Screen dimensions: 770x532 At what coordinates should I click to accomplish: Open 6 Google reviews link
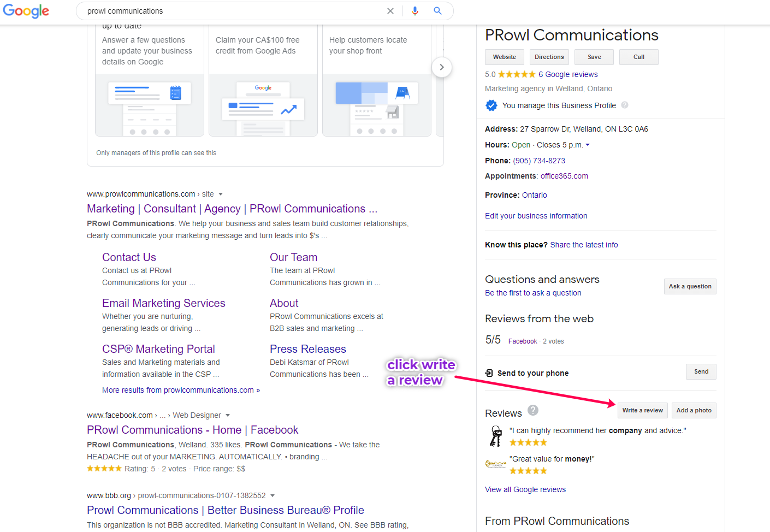[x=568, y=74]
